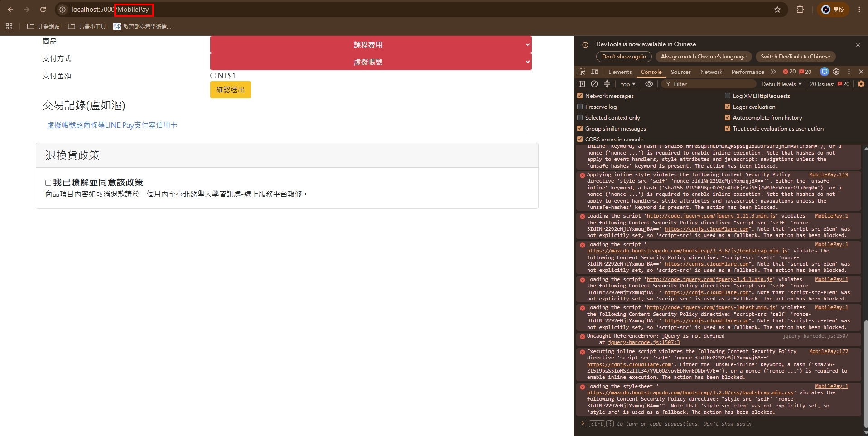Open the Default levels dropdown

pos(781,84)
